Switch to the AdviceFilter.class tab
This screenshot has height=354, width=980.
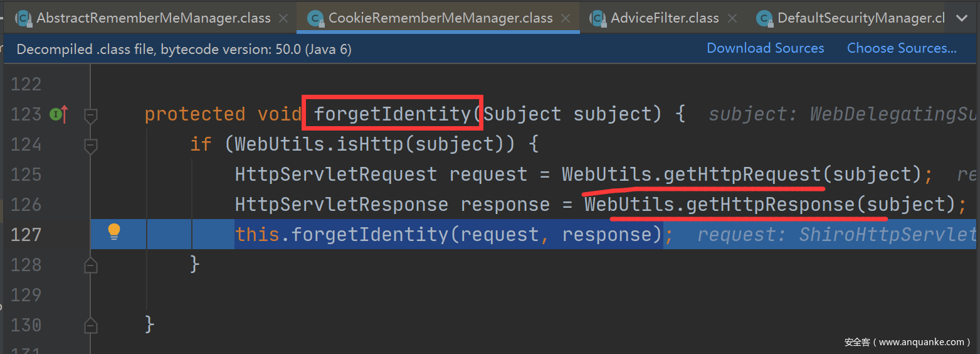click(x=665, y=18)
